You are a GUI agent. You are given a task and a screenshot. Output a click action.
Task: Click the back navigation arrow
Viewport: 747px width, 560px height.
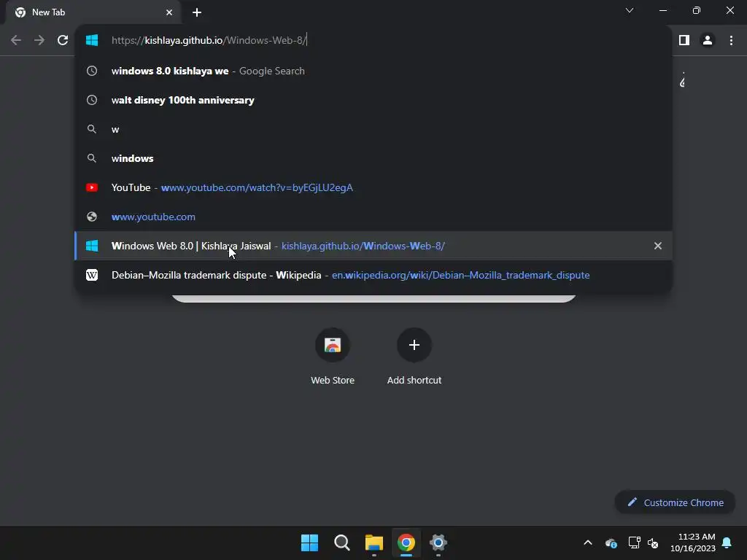pyautogui.click(x=16, y=41)
